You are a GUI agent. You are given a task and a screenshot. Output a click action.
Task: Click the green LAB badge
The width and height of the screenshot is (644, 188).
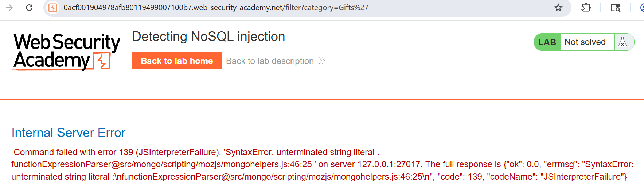(x=547, y=42)
